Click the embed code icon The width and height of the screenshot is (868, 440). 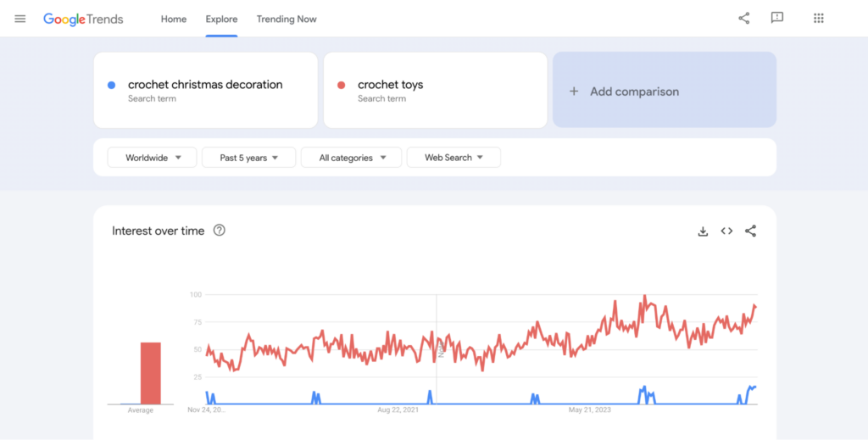[x=726, y=231]
